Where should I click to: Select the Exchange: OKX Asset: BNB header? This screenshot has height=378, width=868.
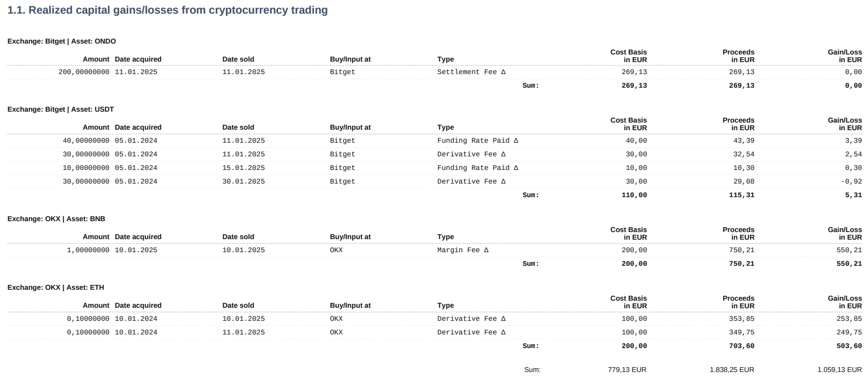pyautogui.click(x=56, y=219)
